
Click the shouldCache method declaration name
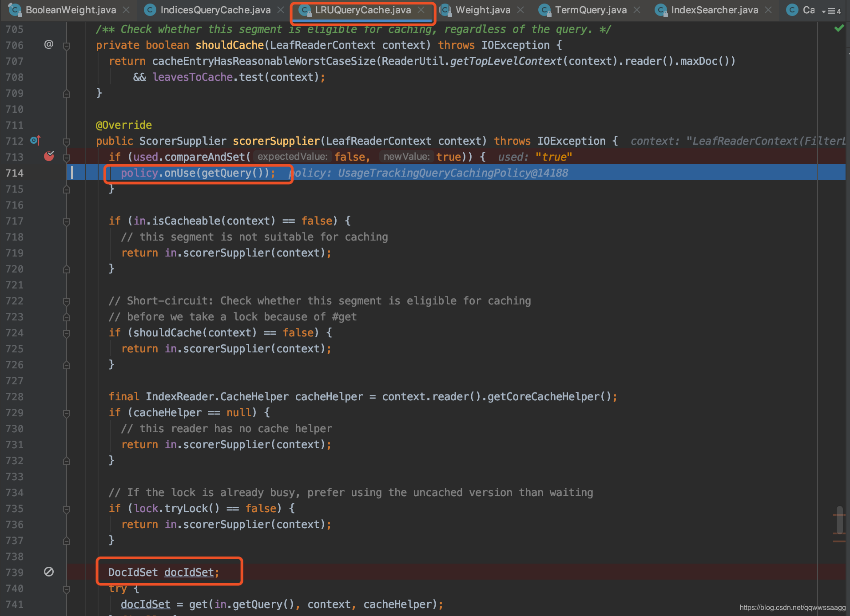tap(230, 45)
